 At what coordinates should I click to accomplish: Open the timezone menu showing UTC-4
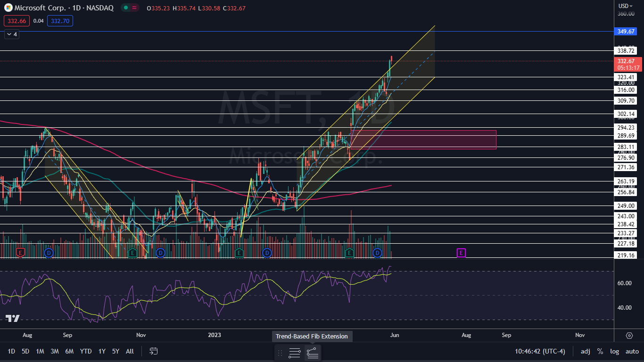[540, 351]
